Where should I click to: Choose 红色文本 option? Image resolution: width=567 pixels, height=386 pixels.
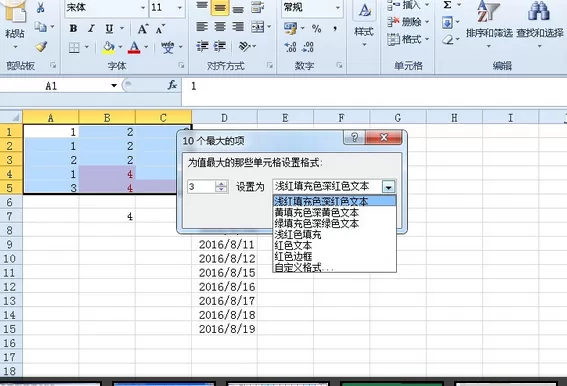click(334, 245)
